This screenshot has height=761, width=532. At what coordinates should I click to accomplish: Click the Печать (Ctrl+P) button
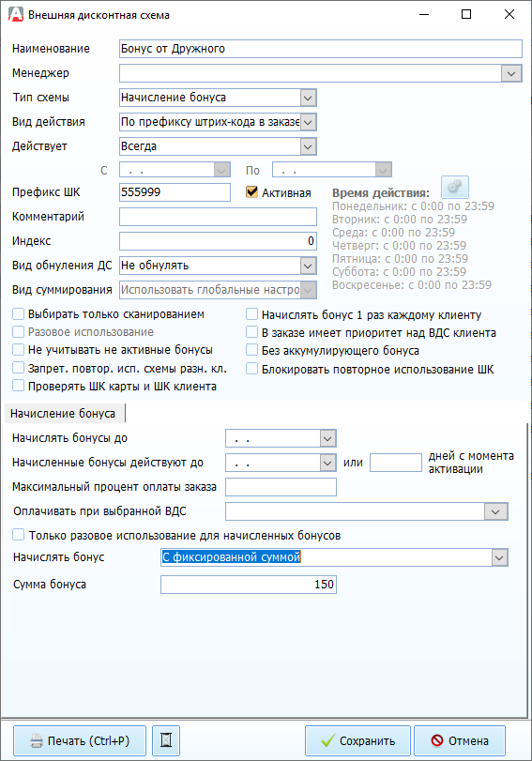tap(80, 740)
